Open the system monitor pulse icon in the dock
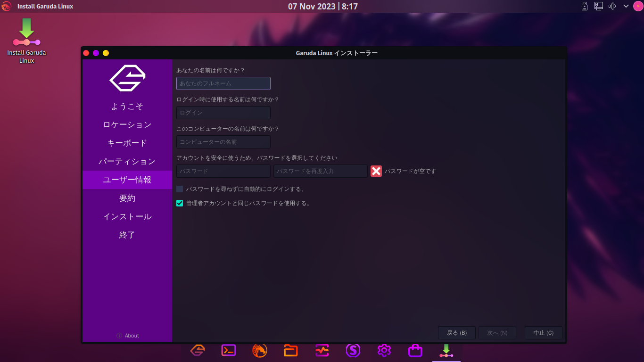This screenshot has width=644, height=362. tap(322, 350)
